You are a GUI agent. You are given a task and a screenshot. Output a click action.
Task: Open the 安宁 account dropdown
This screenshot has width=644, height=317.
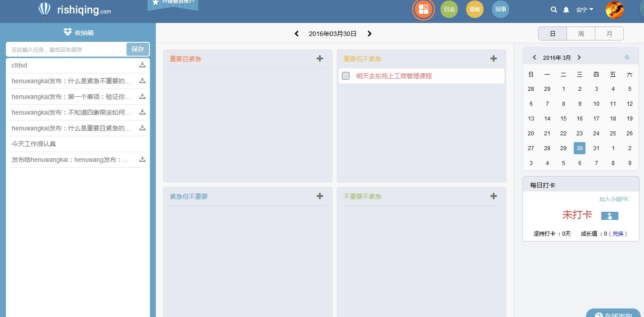coord(585,9)
